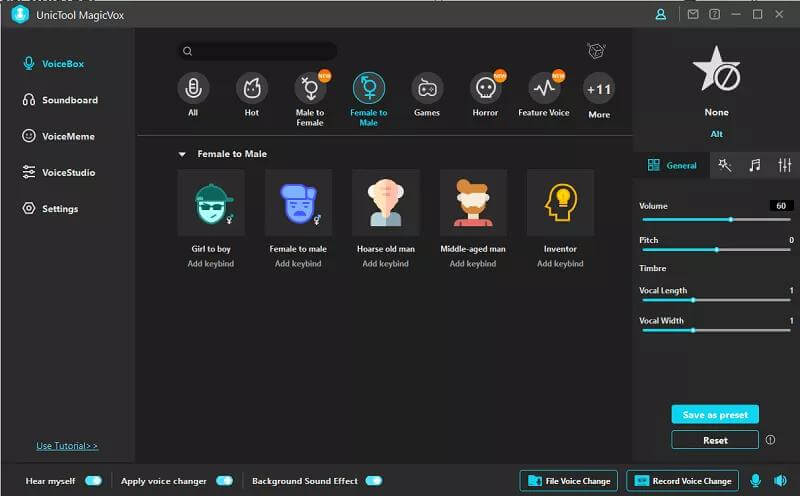Screen dimensions: 800x496
Task: Select the Inventor voice
Action: (x=560, y=203)
